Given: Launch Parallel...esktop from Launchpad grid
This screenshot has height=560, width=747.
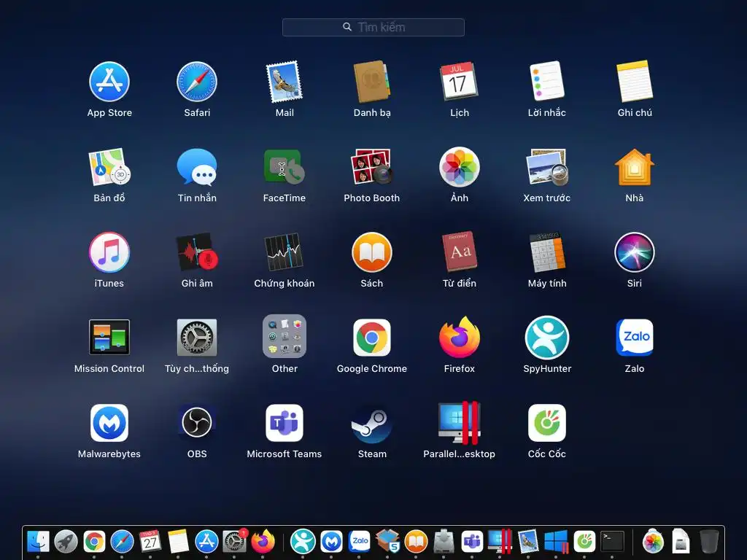Looking at the screenshot, I should click(460, 423).
